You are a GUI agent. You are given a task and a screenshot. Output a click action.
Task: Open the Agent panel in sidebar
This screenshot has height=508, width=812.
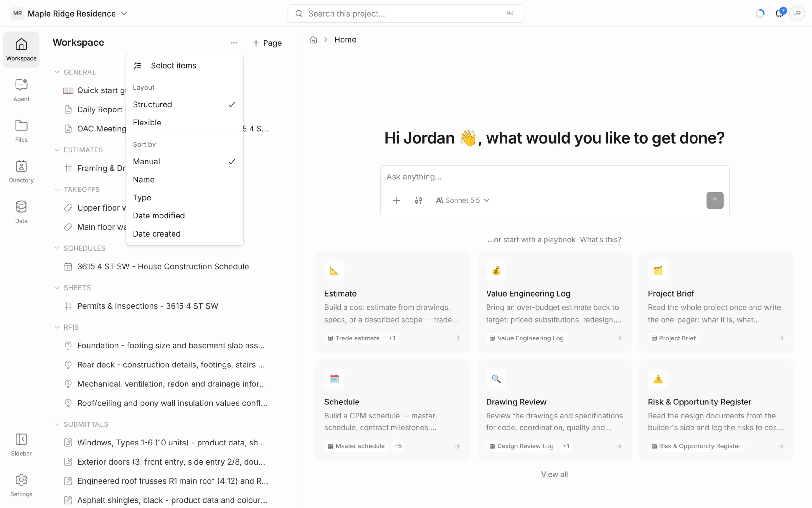(x=21, y=90)
